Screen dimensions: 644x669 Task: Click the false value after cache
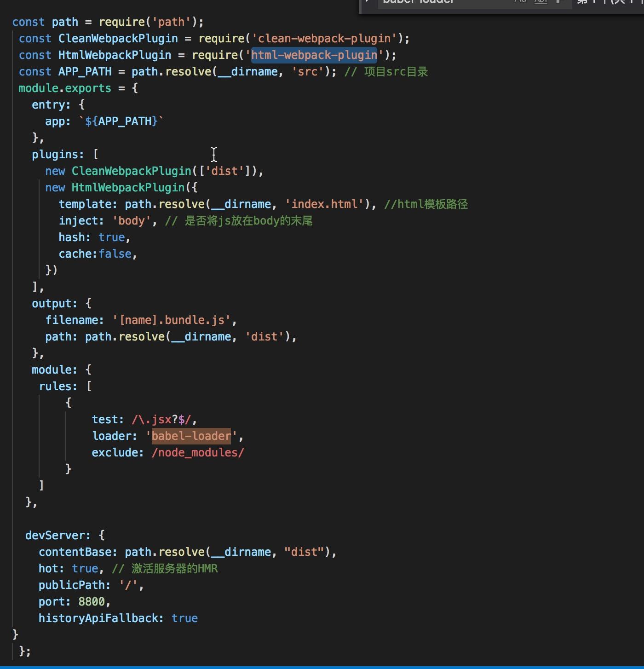[115, 254]
